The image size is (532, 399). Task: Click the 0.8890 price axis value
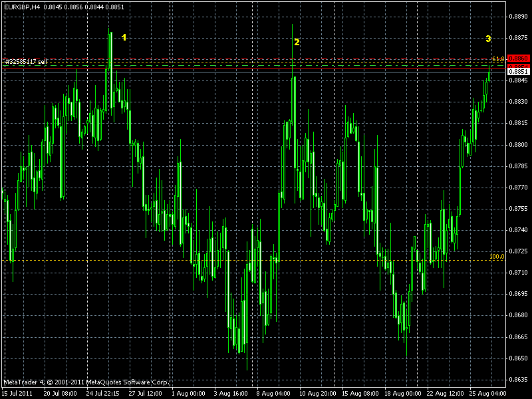519,16
